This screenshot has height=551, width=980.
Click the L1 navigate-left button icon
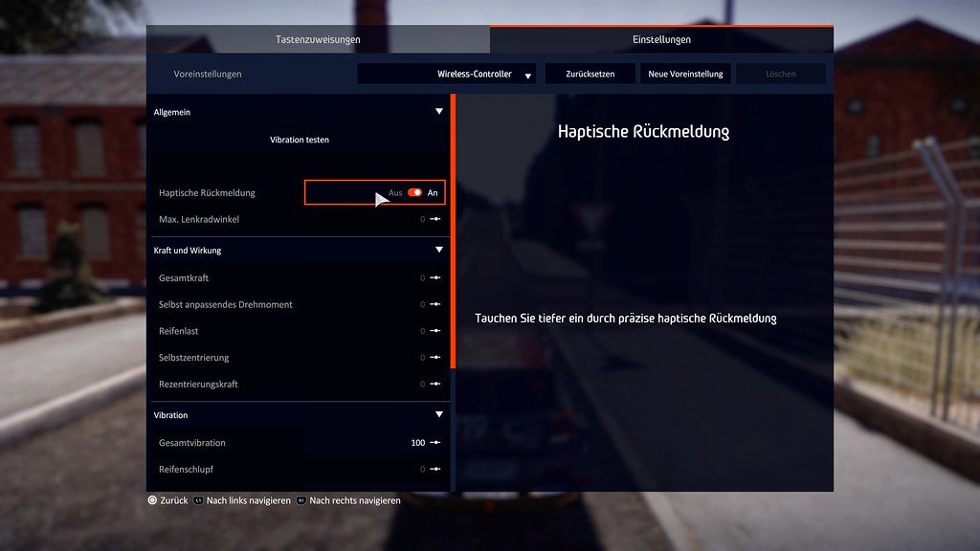198,500
